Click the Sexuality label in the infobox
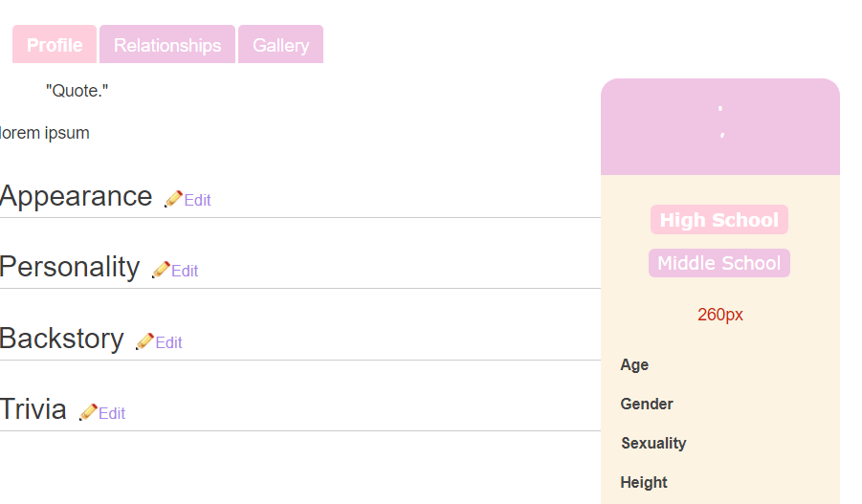 [x=653, y=443]
